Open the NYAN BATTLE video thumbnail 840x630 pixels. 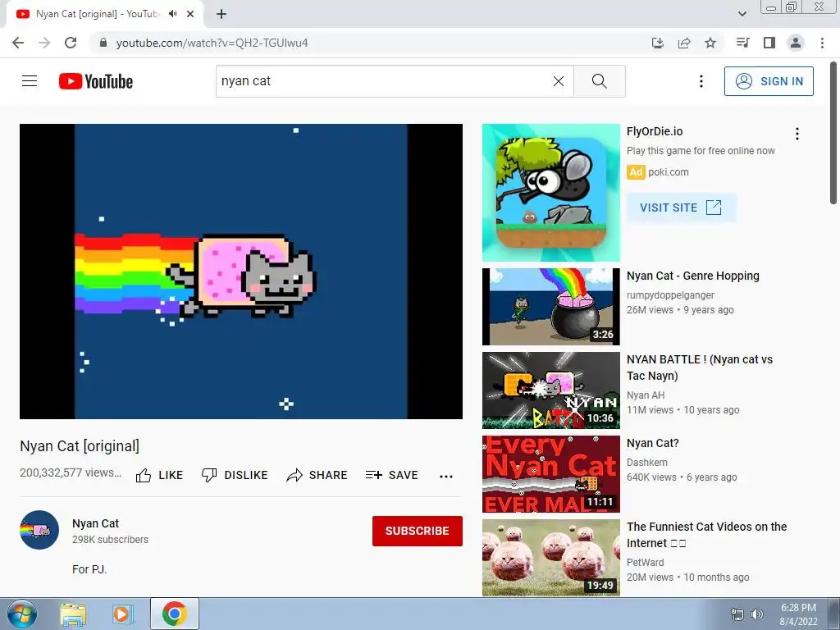pyautogui.click(x=550, y=390)
